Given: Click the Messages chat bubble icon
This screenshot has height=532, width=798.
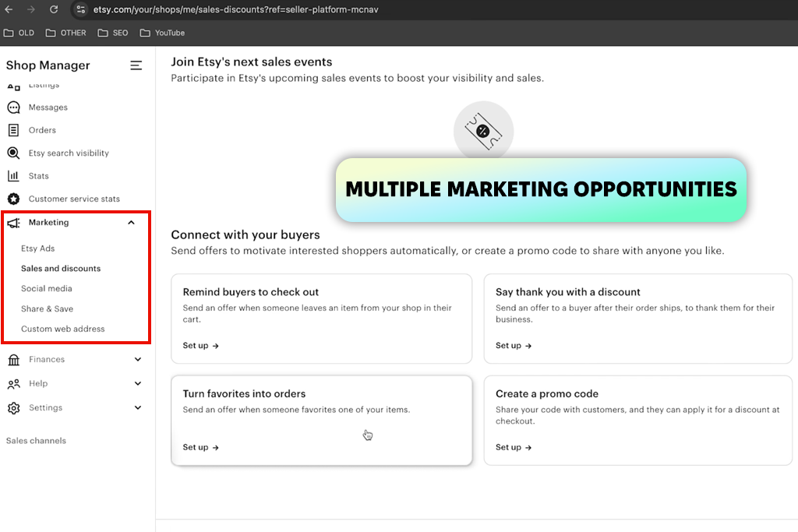Looking at the screenshot, I should [x=14, y=107].
